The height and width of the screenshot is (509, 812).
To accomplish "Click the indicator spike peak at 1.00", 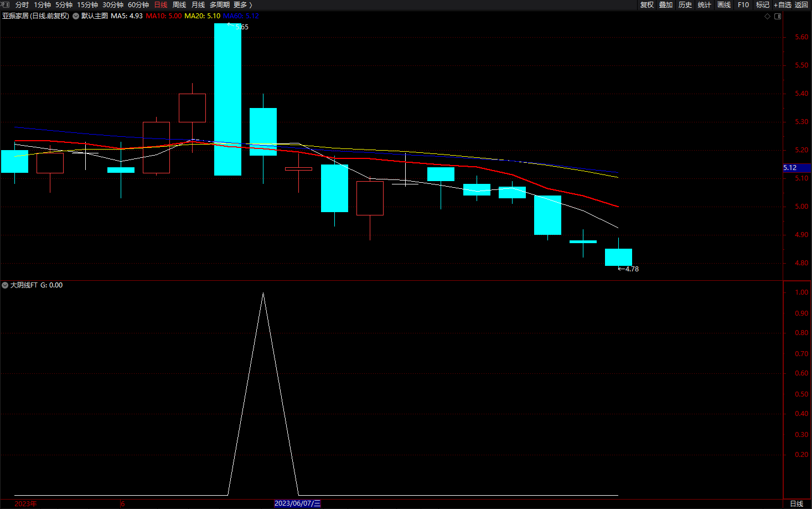I will pos(263,294).
